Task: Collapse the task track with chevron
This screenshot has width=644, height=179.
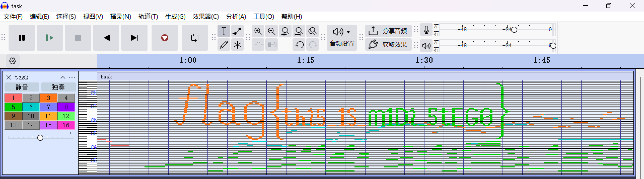Action: [x=63, y=77]
